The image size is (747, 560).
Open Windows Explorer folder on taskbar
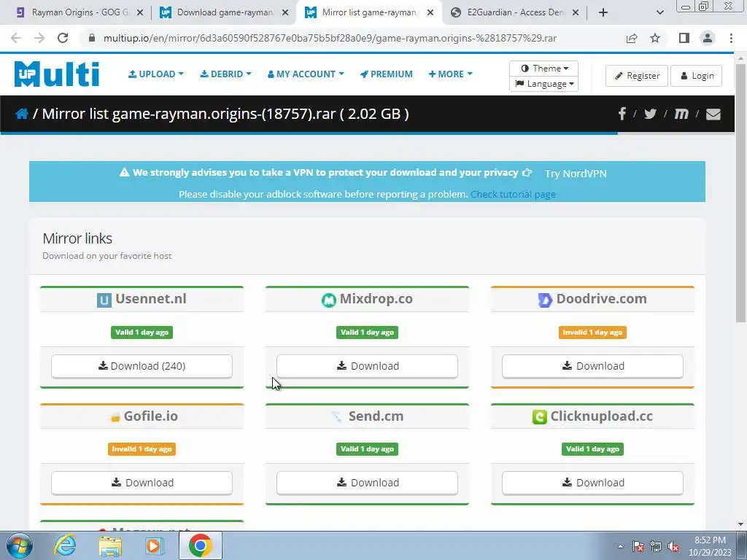(x=110, y=546)
